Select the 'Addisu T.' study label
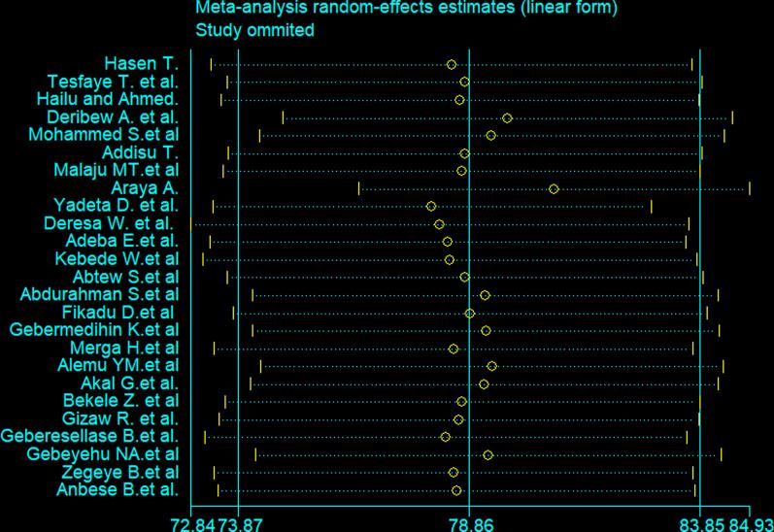 click(x=140, y=152)
